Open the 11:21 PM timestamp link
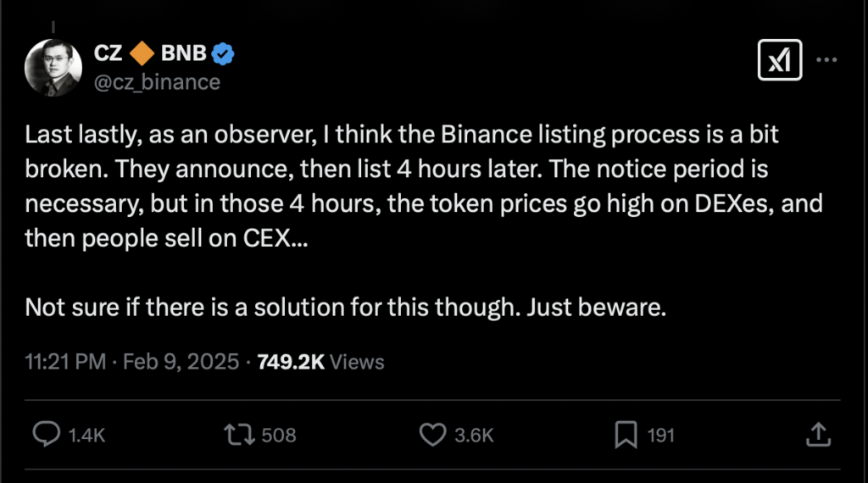 click(x=65, y=362)
